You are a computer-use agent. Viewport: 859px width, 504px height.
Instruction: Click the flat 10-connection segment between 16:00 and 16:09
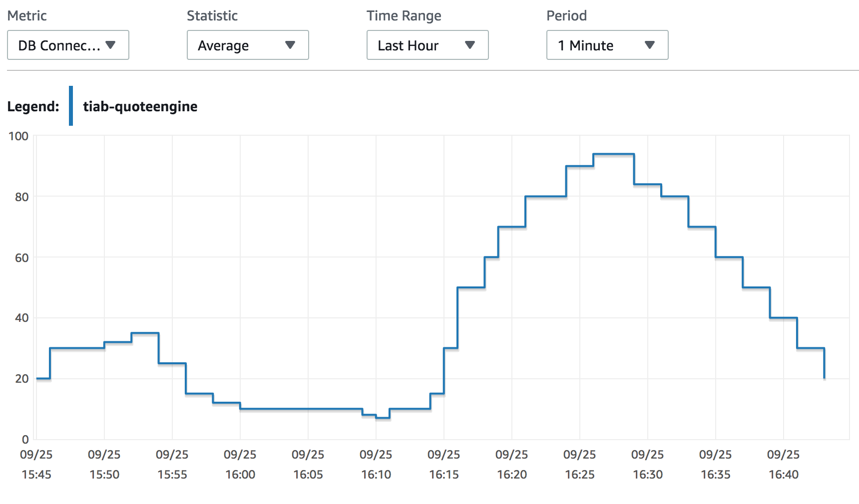coord(301,409)
